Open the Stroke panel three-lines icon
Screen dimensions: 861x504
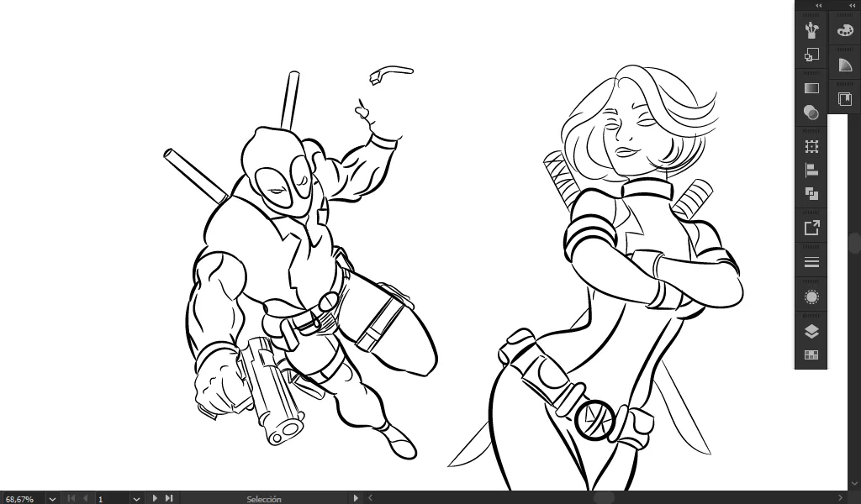pos(811,262)
